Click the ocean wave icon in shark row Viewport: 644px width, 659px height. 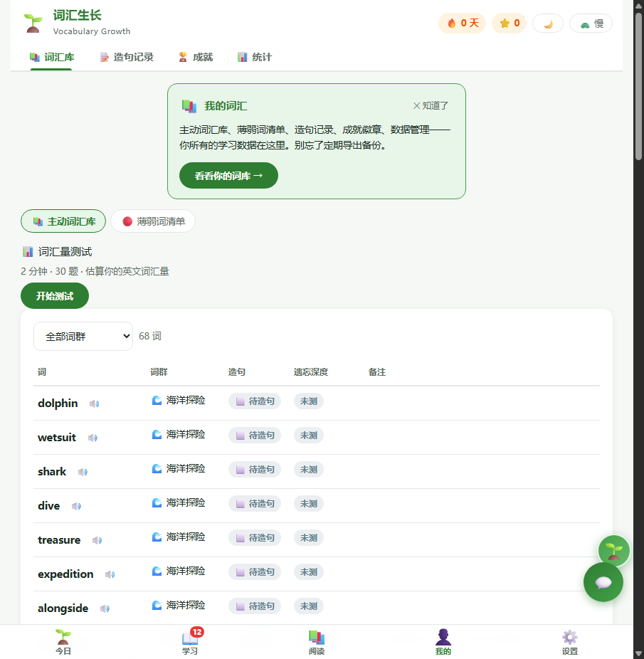pos(157,468)
